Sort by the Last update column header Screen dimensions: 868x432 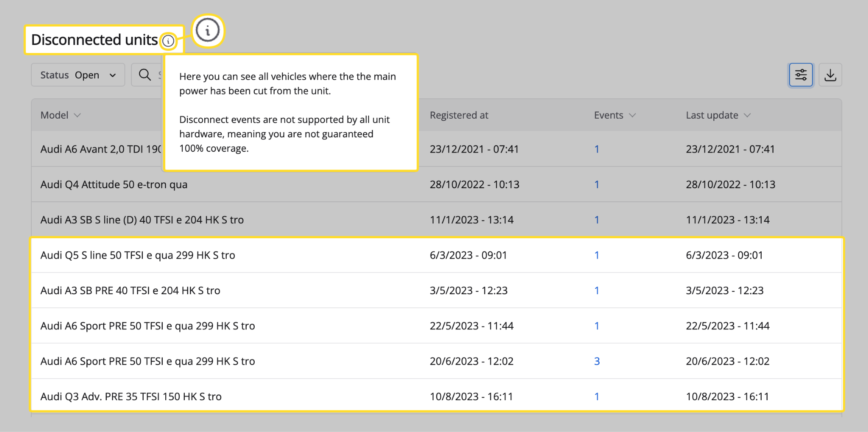718,115
